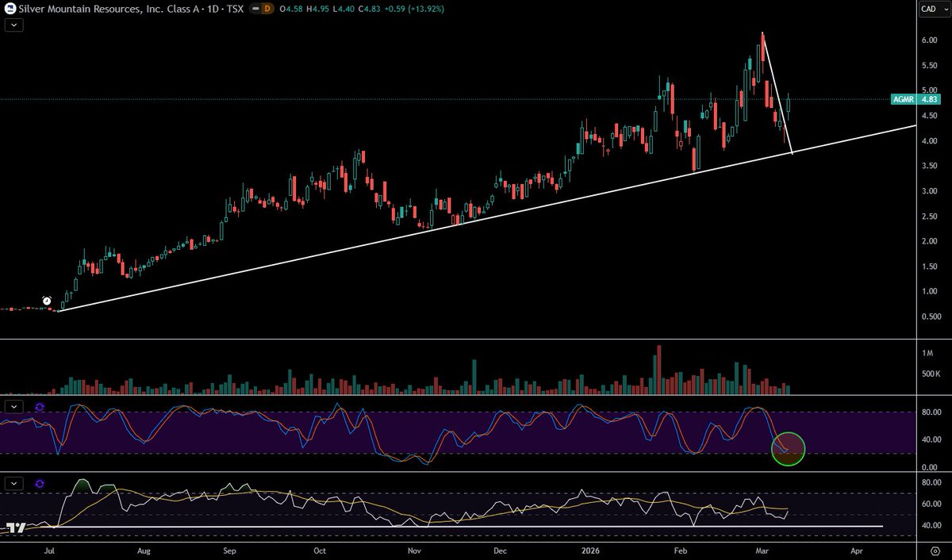Click the 0.500 price scale label
The width and height of the screenshot is (952, 560).
click(x=930, y=316)
